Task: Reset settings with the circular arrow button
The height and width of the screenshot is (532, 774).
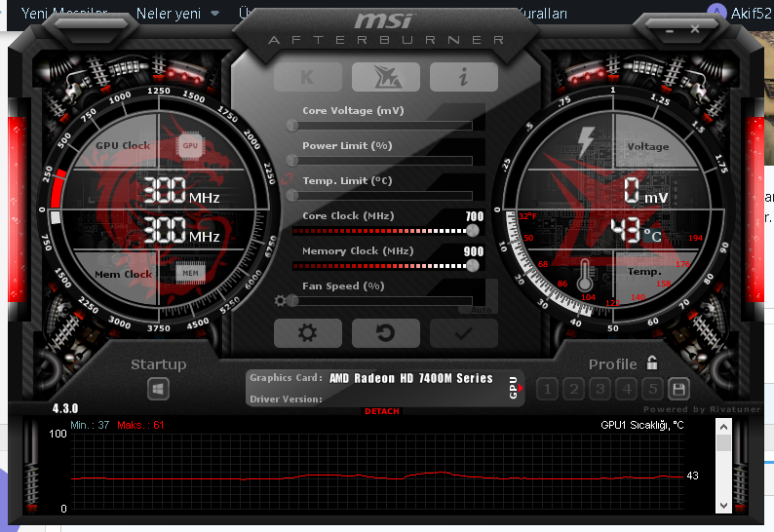Action: click(385, 333)
